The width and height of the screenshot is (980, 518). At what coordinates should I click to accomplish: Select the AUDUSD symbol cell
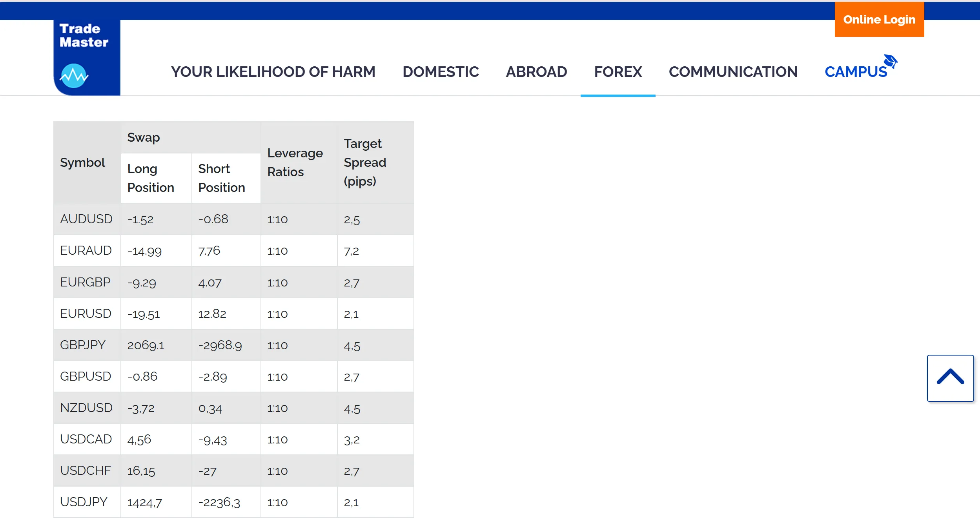click(86, 219)
